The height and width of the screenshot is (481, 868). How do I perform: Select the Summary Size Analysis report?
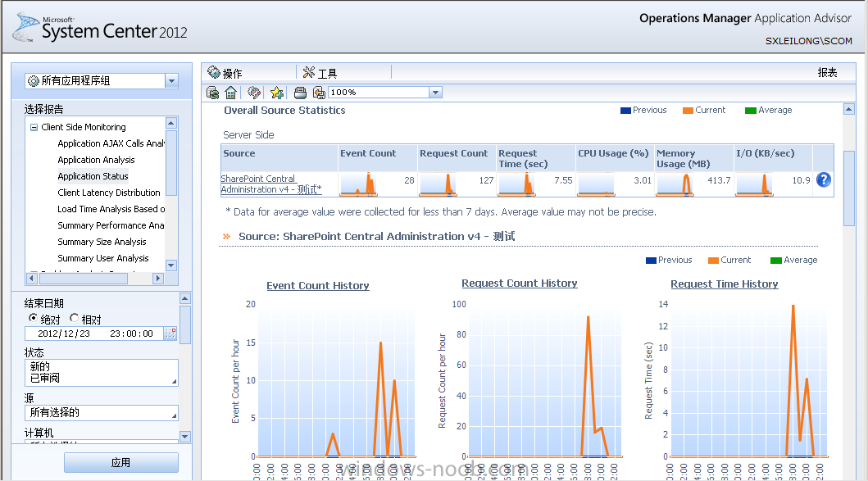pyautogui.click(x=102, y=242)
